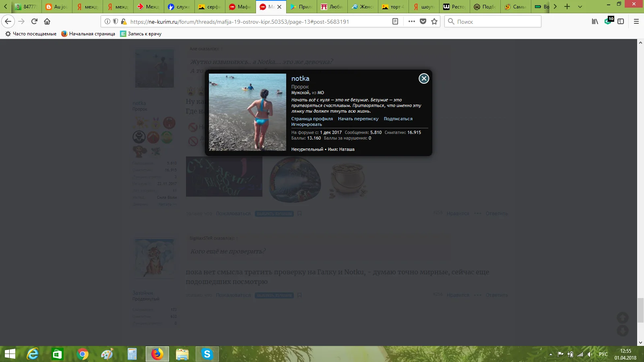644x362 pixels.
Task: Click Подписаться in profile popup
Action: pyautogui.click(x=398, y=119)
